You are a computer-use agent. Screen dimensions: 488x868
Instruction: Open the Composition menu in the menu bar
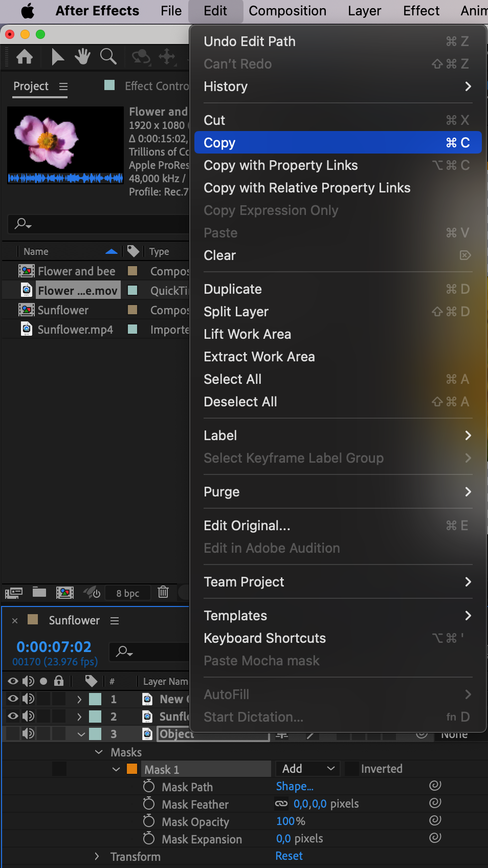pos(287,11)
